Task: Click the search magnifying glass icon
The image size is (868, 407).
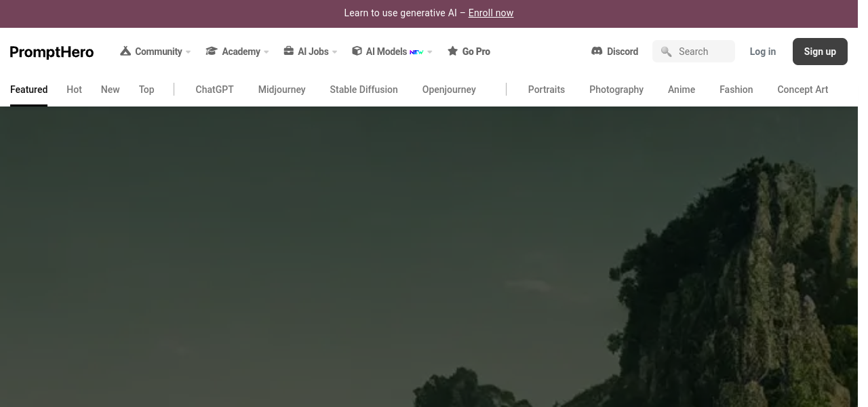Action: coord(666,52)
